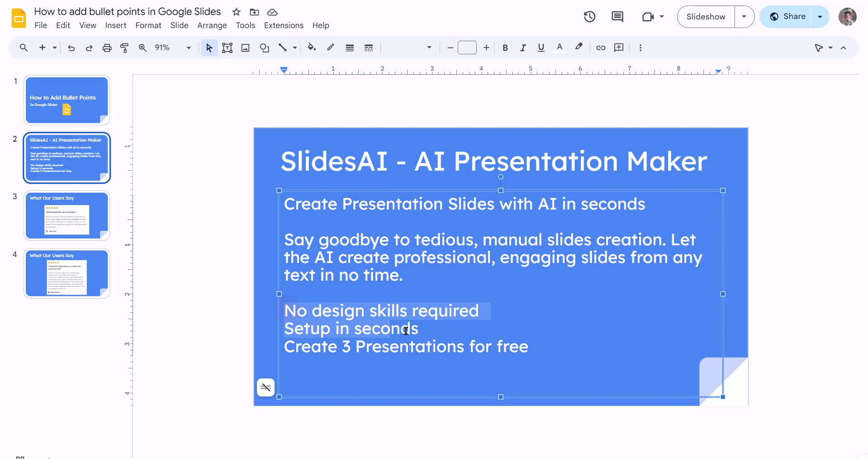Use the Paint format tool

click(124, 48)
